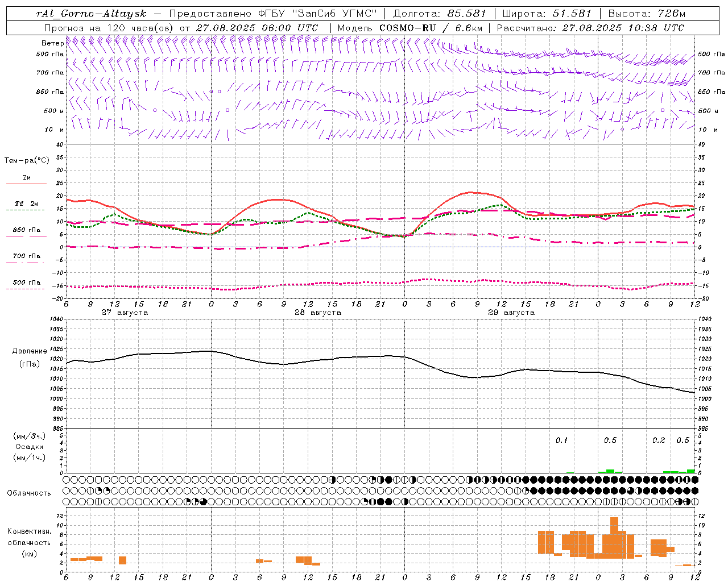The image size is (728, 582).
Task: Click the 'Конвективн.' convective cloud label
Action: tap(30, 531)
